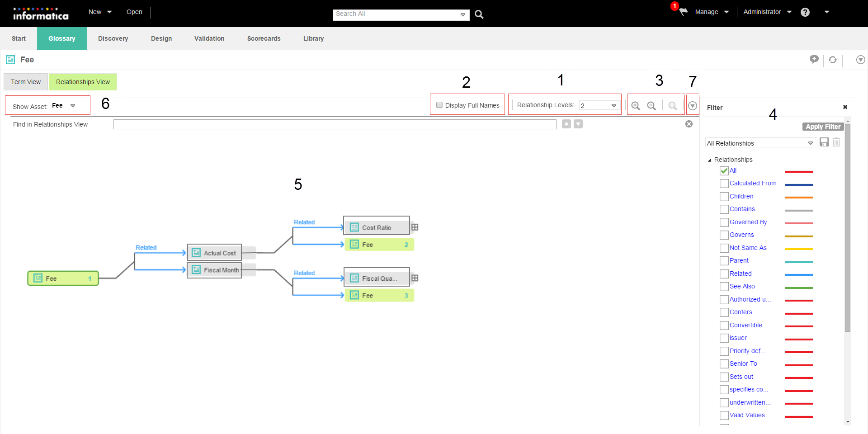Zoom in on the relationship diagram

636,106
